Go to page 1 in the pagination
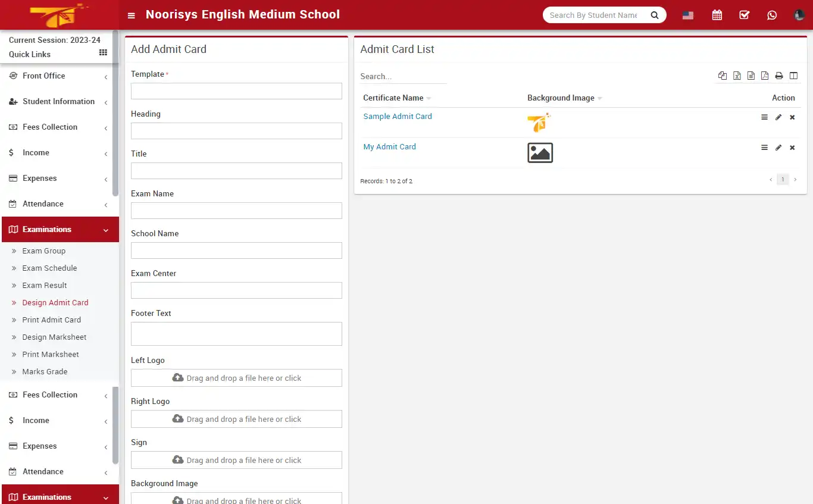813x504 pixels. pos(783,179)
